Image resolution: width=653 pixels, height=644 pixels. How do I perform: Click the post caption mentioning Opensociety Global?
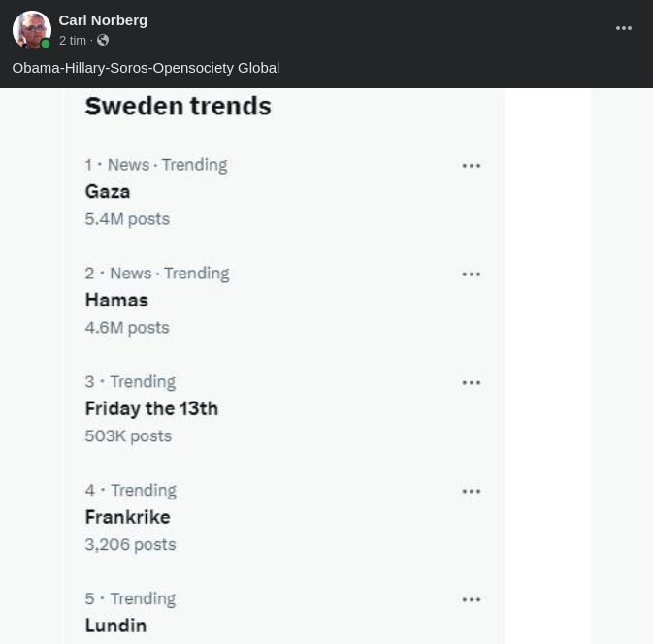[x=146, y=68]
